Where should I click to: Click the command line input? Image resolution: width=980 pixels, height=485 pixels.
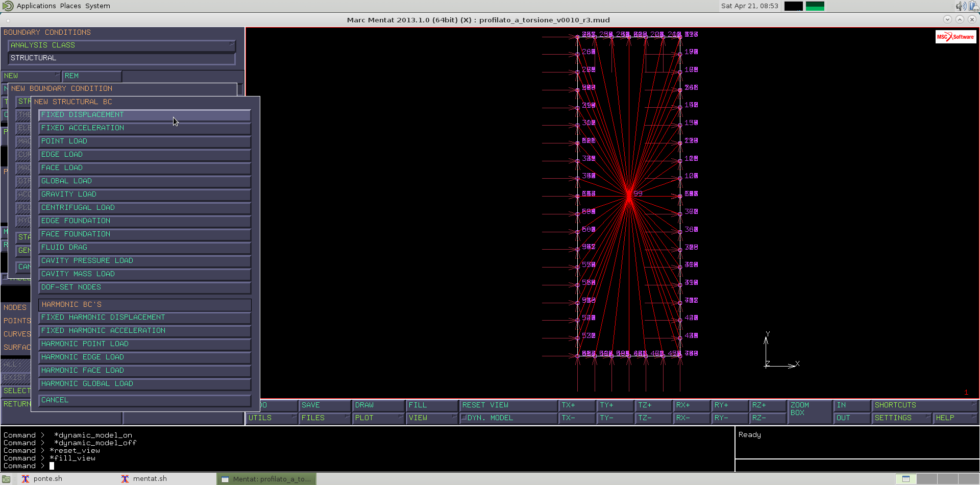pos(367,466)
